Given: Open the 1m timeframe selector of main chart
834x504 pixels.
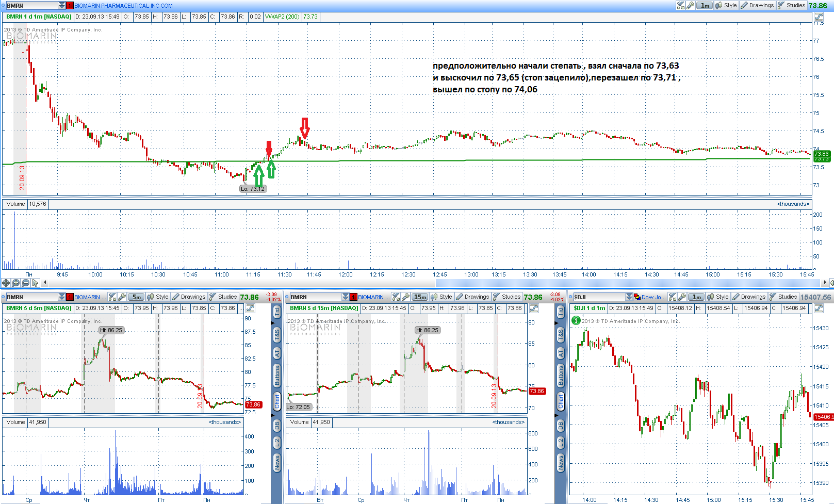Looking at the screenshot, I should tap(705, 5).
